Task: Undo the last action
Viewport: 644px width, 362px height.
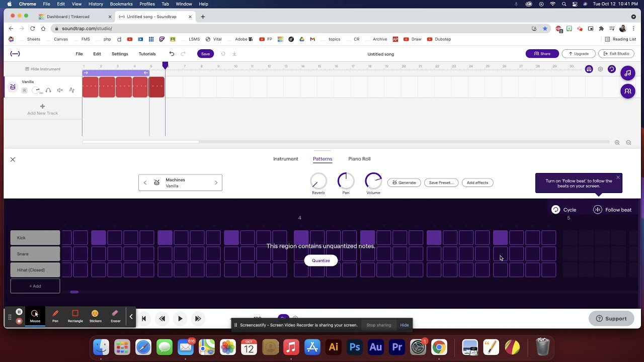Action: pos(172,54)
